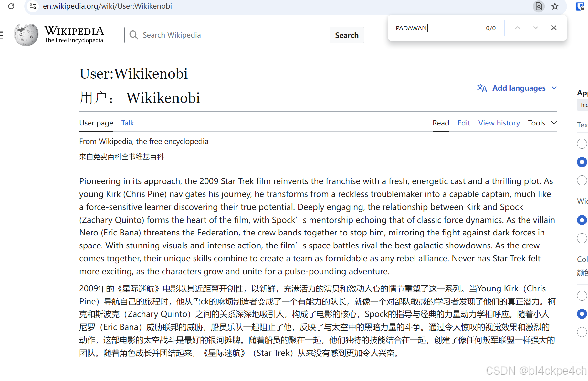Expand the Tools menu
588x381 pixels.
(542, 123)
